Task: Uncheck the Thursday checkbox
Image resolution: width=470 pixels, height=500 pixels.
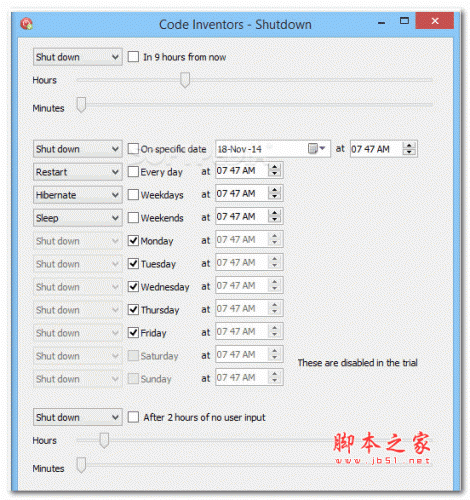Action: click(x=133, y=310)
